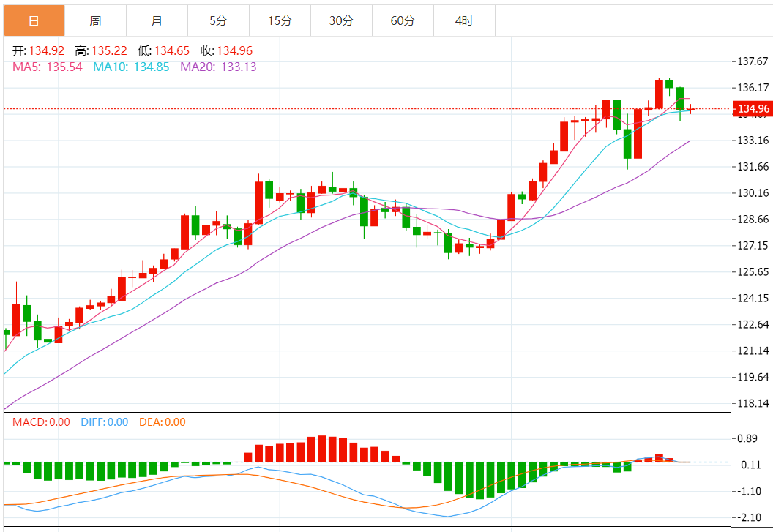This screenshot has height=532, width=773.
Task: Click the 127.15 price axis label
Action: [x=753, y=246]
